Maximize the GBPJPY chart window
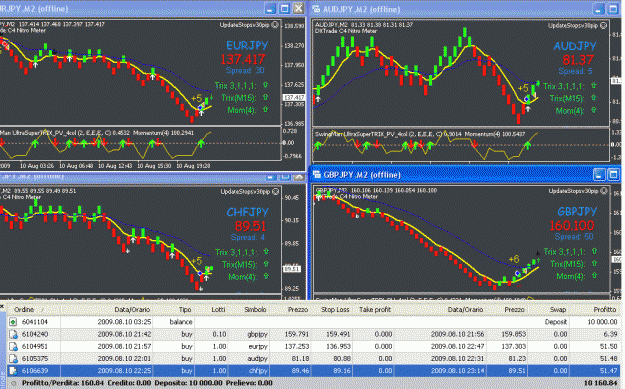 pyautogui.click(x=613, y=175)
